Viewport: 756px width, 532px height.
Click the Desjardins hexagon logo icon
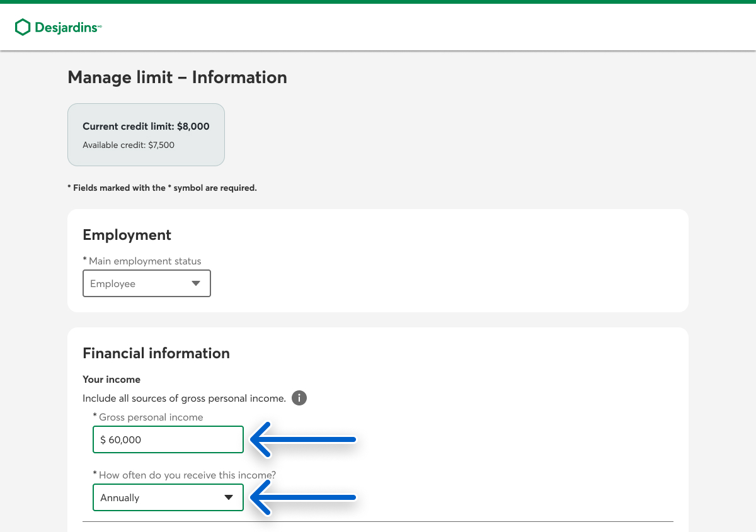pyautogui.click(x=23, y=27)
